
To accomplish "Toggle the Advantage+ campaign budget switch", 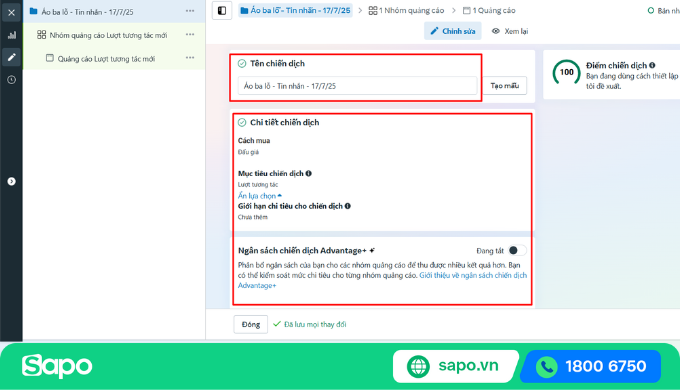I will tap(517, 250).
